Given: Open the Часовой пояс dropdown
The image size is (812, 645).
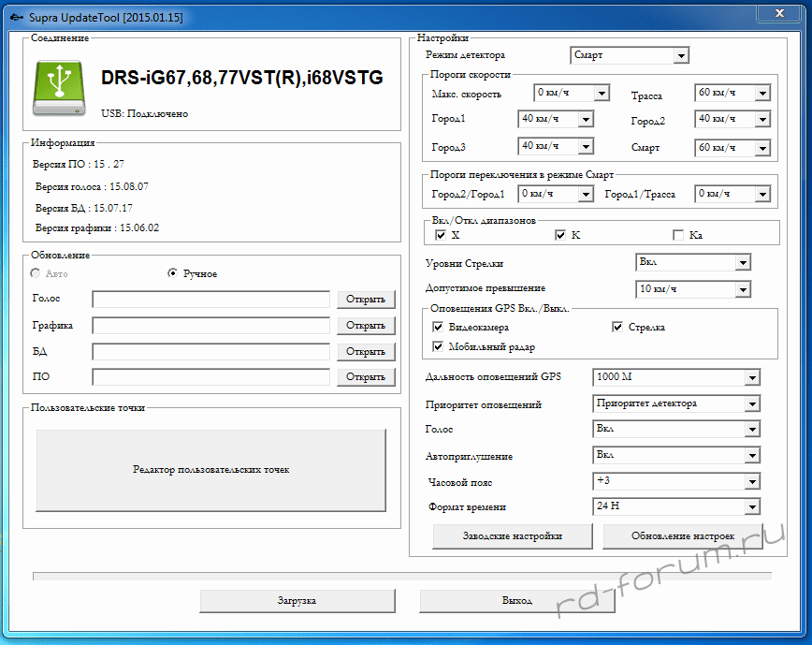Looking at the screenshot, I should pyautogui.click(x=676, y=481).
